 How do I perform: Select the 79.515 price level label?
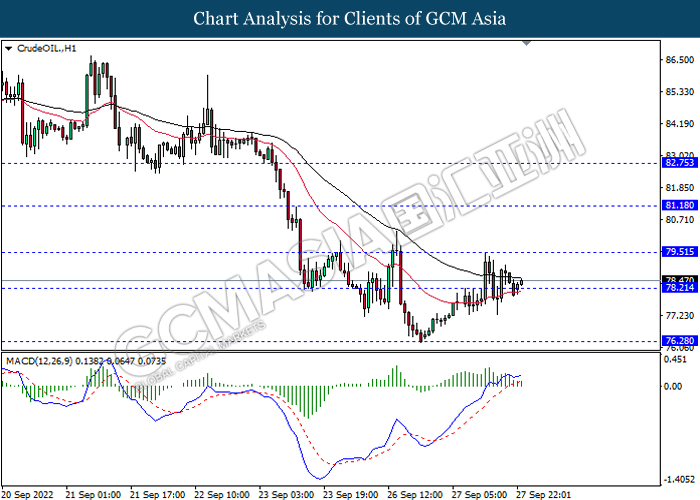679,252
